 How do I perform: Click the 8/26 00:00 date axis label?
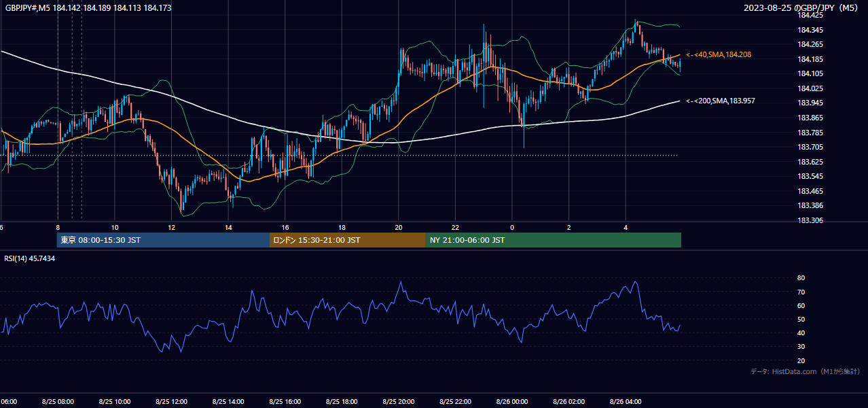tap(512, 401)
